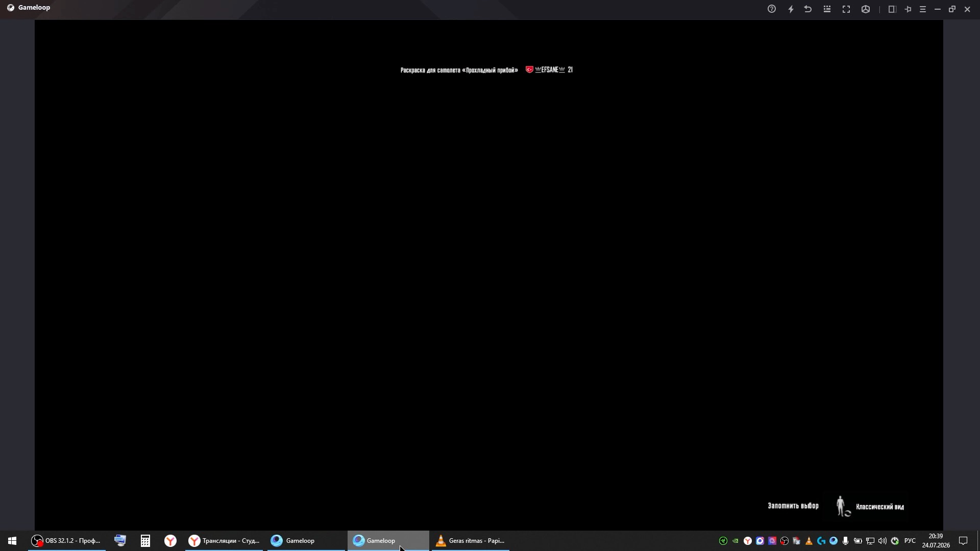The image size is (980, 551).
Task: Open the Gameloop help question-mark icon
Action: (772, 9)
